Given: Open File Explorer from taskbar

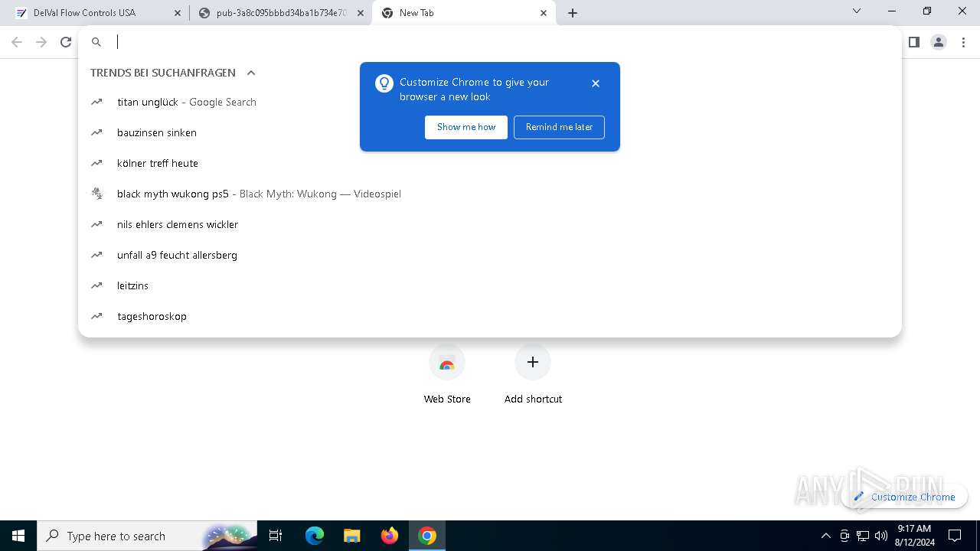Looking at the screenshot, I should (352, 536).
